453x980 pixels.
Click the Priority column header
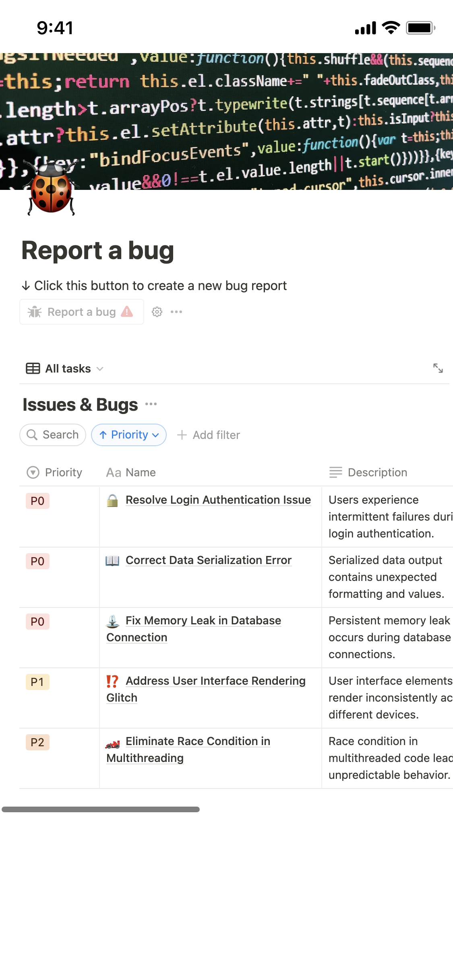[55, 472]
